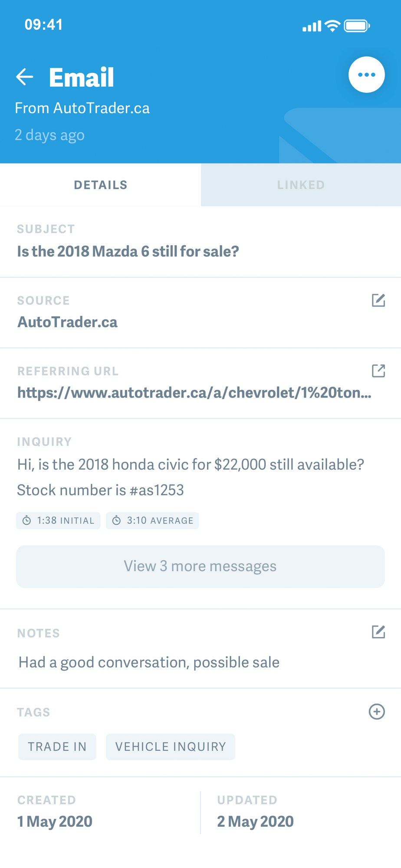This screenshot has width=401, height=868.
Task: Select the Vehicle Inquiry tag
Action: point(171,746)
